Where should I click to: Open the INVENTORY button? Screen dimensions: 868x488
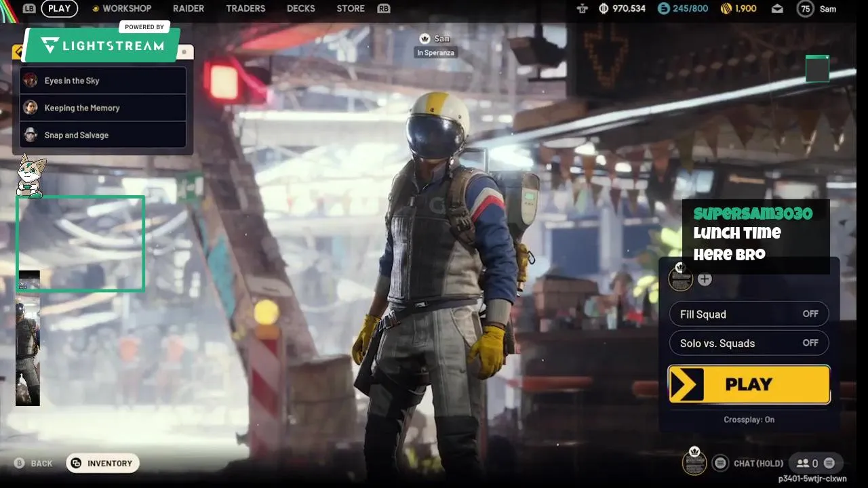(102, 464)
